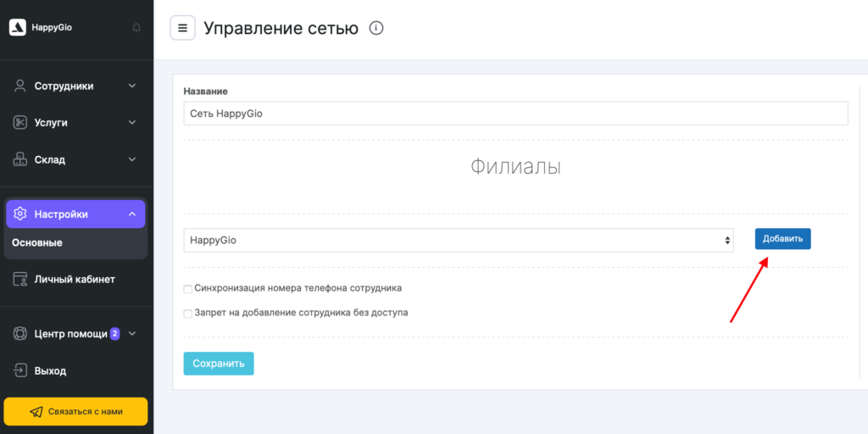
Task: Expand the Склад section chevron
Action: [x=132, y=159]
